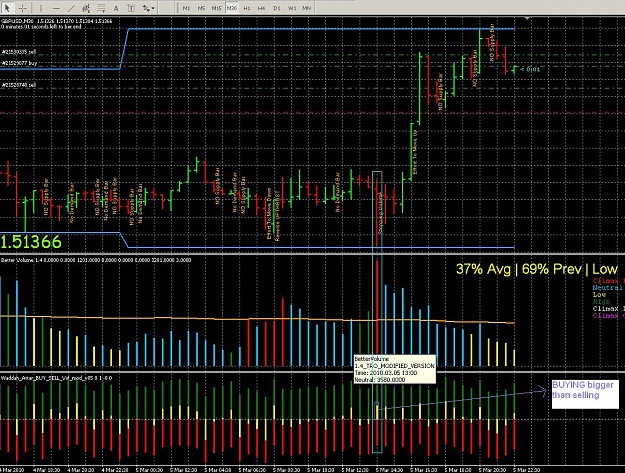Select the Fibonacci retracement tool

(101, 8)
